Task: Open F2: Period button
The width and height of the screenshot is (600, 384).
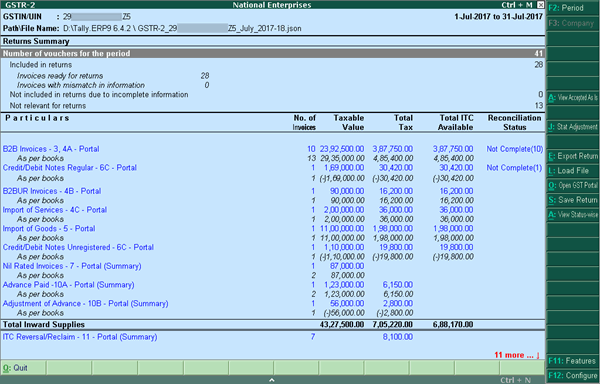Action: point(573,8)
